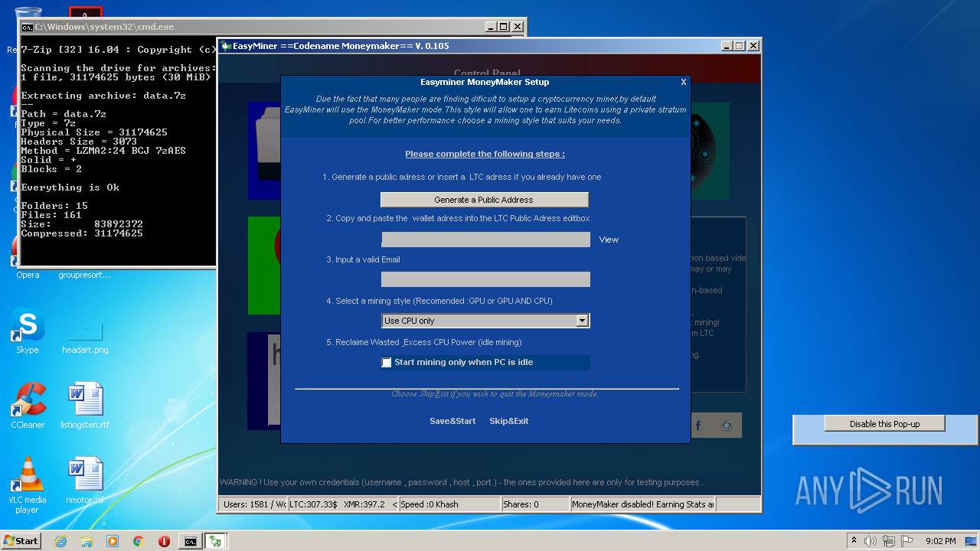Open CCleaner desktop shortcut
980x551 pixels.
pos(28,405)
